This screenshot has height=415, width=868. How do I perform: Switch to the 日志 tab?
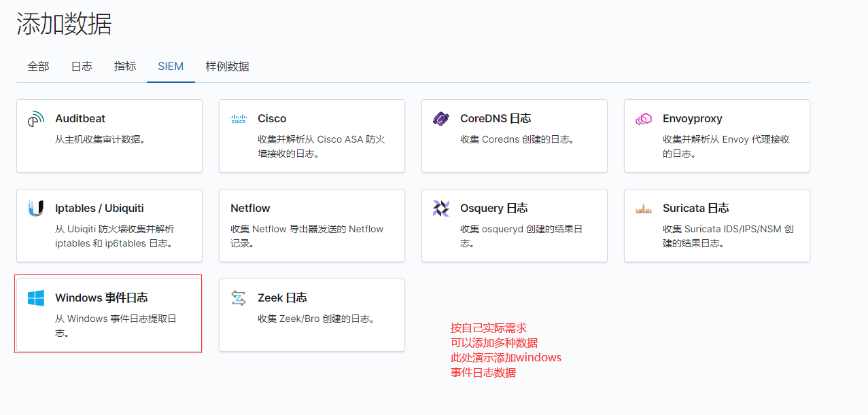pos(82,66)
